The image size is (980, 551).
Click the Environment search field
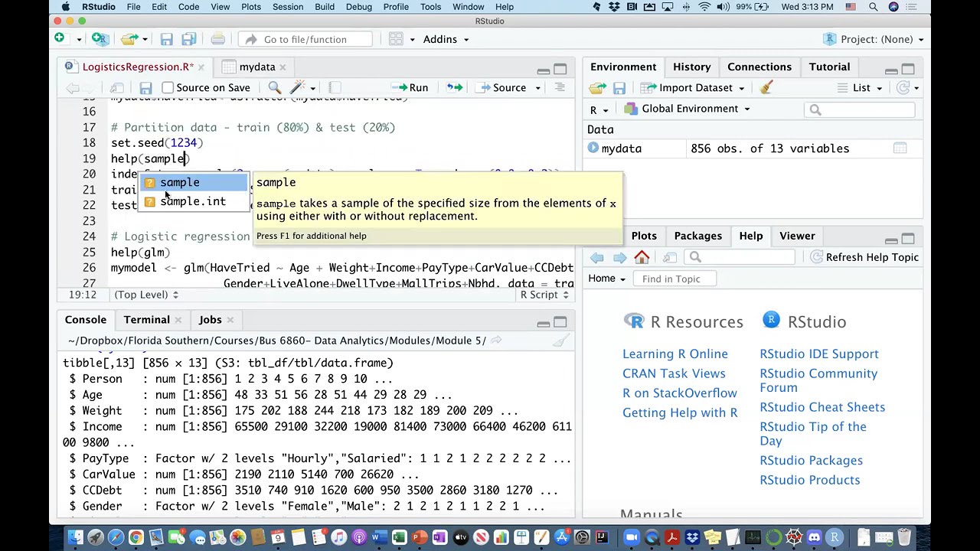pos(859,110)
